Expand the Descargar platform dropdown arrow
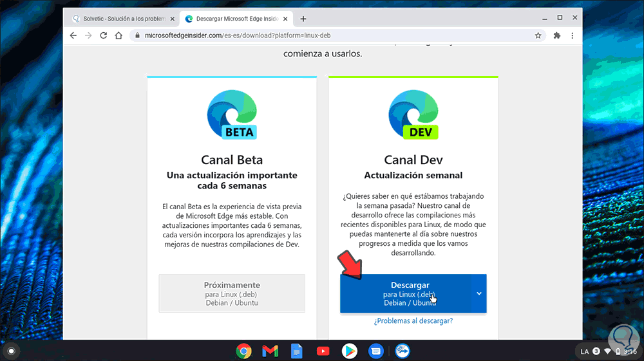Image resolution: width=644 pixels, height=361 pixels. pyautogui.click(x=479, y=293)
